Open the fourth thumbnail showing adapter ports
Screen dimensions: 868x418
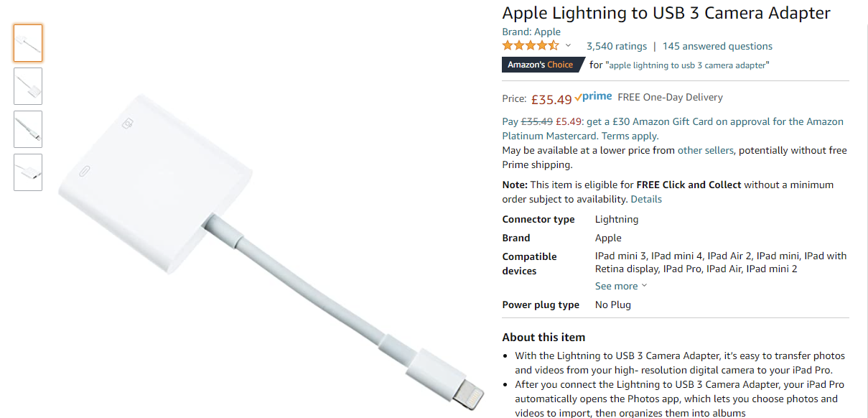click(28, 172)
